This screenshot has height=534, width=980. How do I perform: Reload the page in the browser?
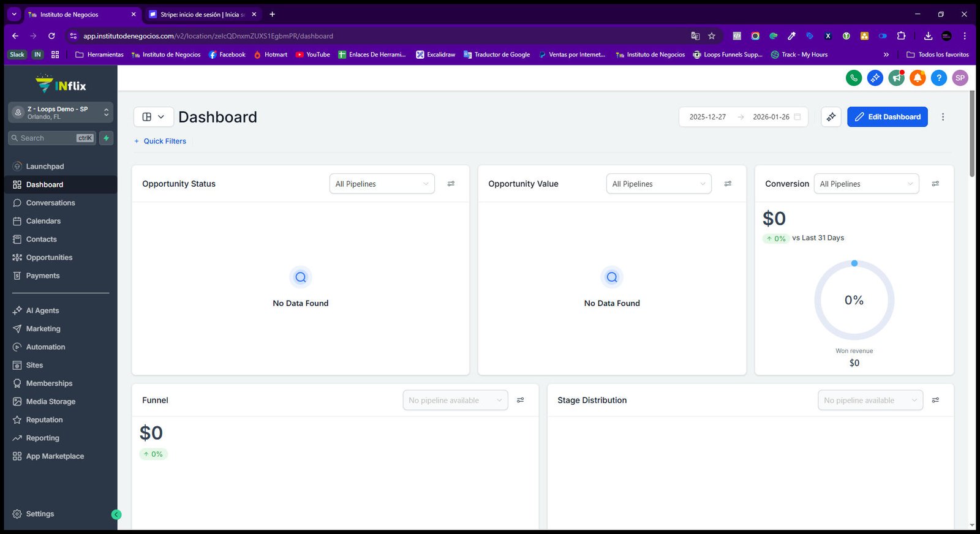[51, 36]
